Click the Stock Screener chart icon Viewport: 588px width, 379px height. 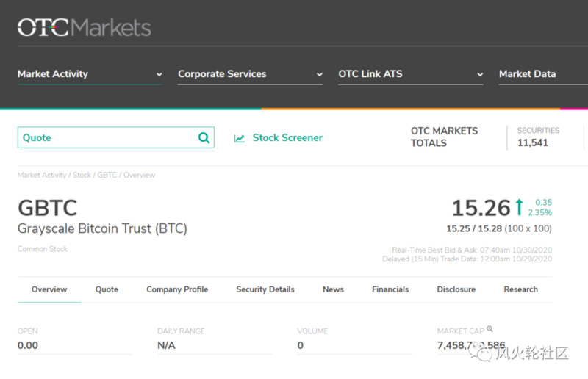click(240, 138)
